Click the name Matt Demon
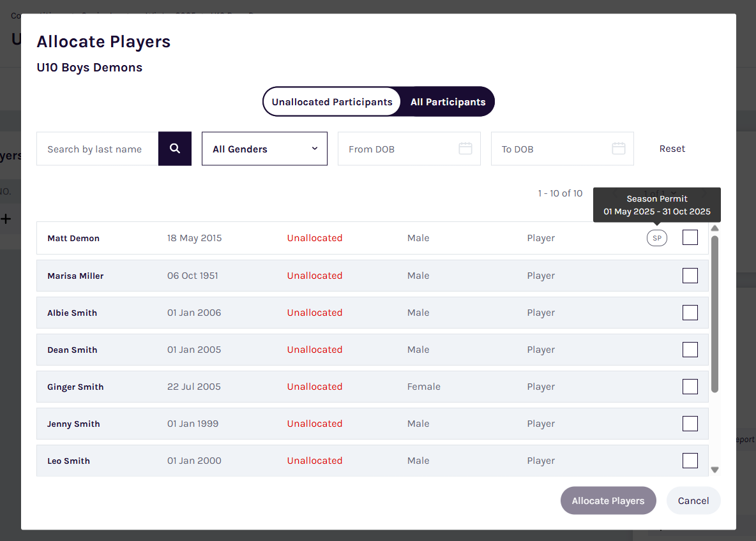 [x=73, y=238]
